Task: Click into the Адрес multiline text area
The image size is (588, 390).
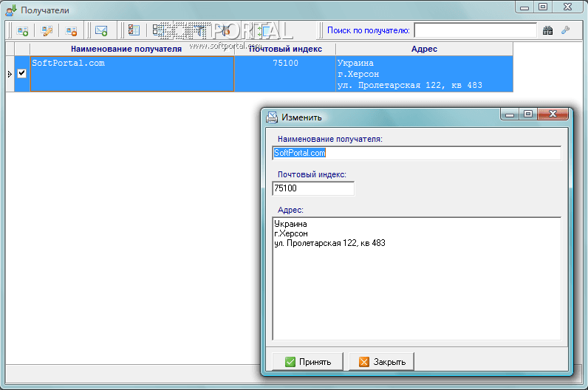Action: coord(417,278)
